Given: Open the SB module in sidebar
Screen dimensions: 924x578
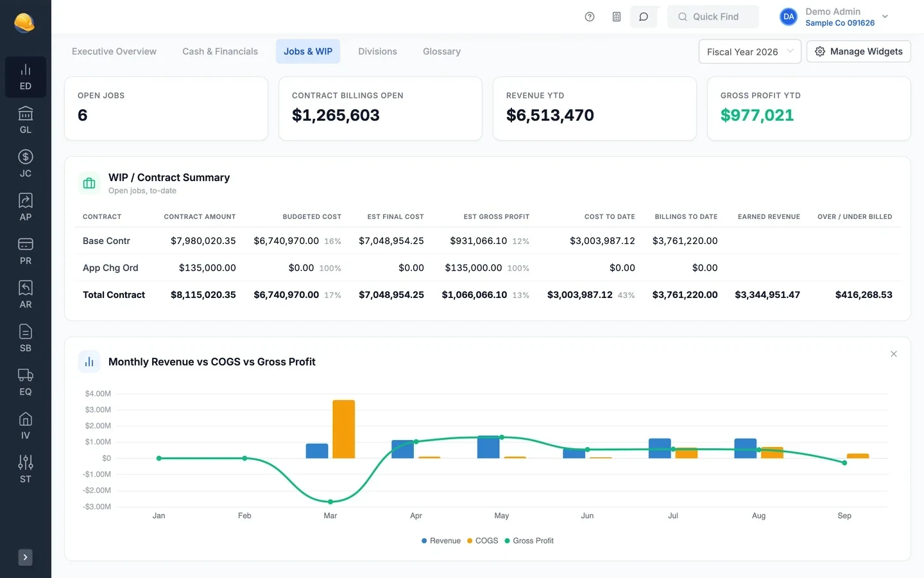Looking at the screenshot, I should [26, 339].
